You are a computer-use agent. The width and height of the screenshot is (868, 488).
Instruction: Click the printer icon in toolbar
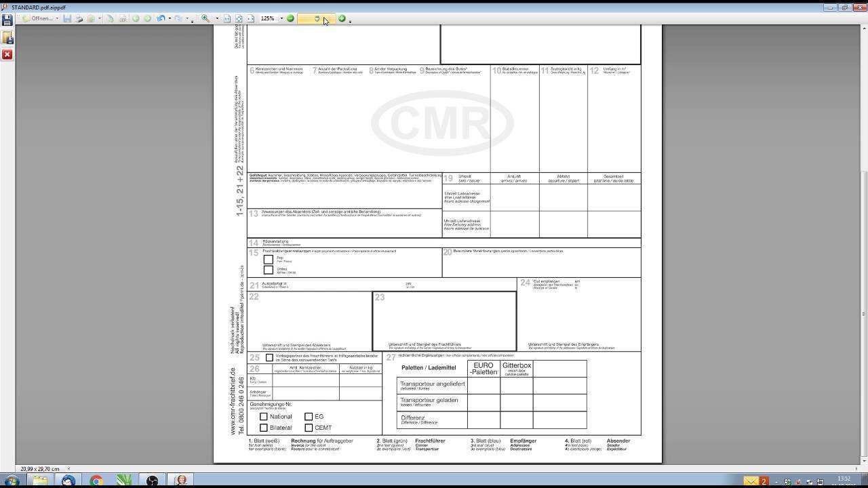click(x=79, y=19)
